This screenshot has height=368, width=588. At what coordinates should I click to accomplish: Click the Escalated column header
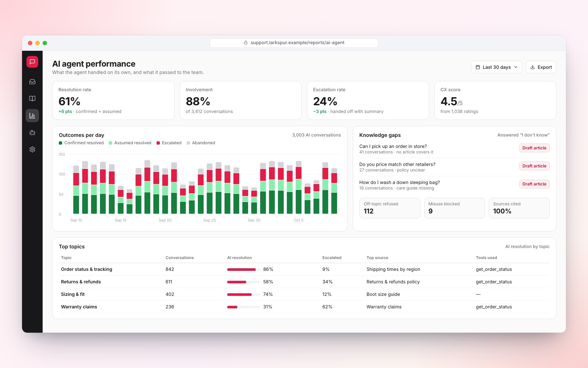332,258
